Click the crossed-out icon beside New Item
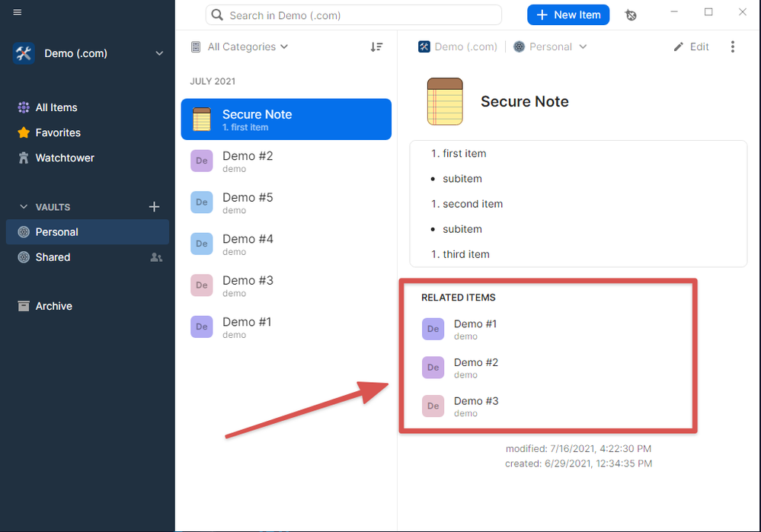Screen dimensions: 761x532 pos(631,15)
